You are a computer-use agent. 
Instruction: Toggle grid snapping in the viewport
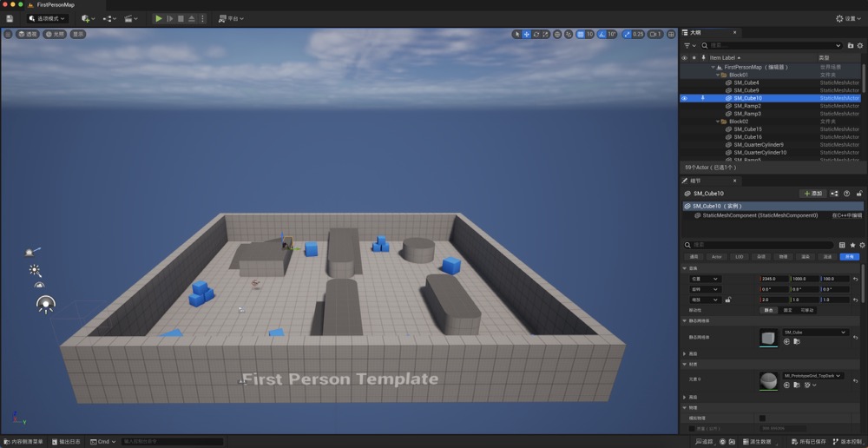[x=581, y=34]
